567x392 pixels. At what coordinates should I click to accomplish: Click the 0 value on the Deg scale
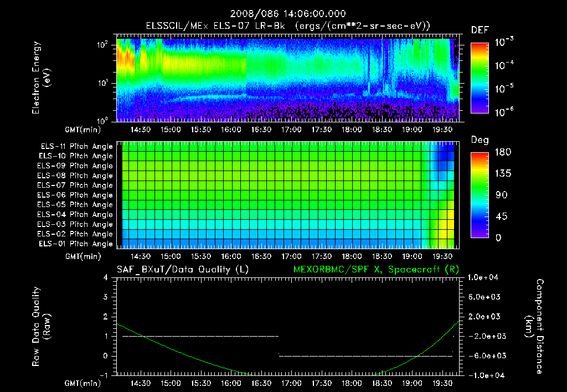click(x=498, y=238)
